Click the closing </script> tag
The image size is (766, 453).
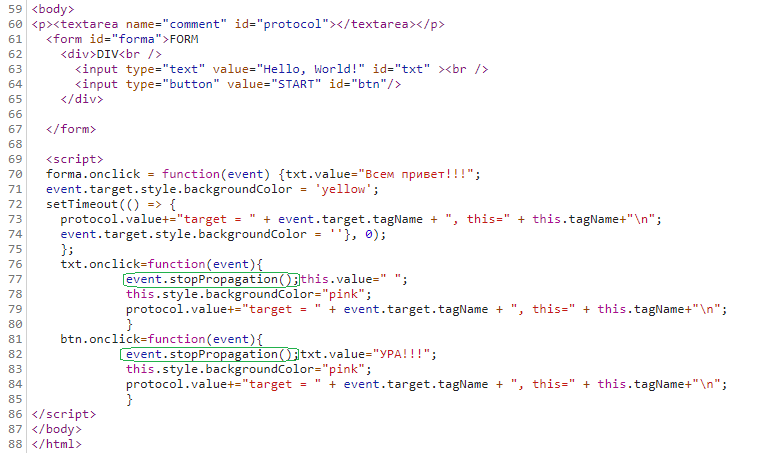64,414
